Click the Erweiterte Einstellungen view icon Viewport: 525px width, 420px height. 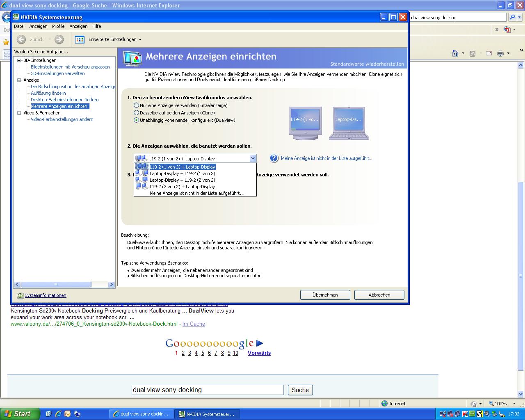(x=80, y=39)
